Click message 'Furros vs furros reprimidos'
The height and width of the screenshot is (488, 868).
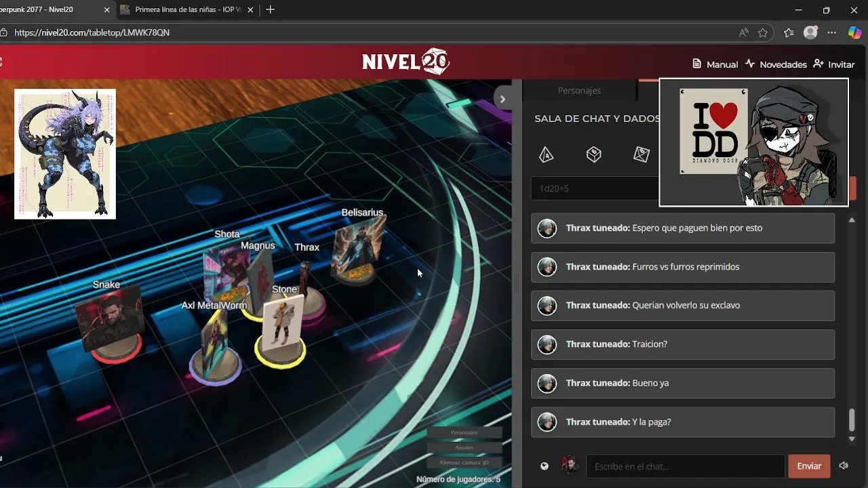pyautogui.click(x=683, y=267)
